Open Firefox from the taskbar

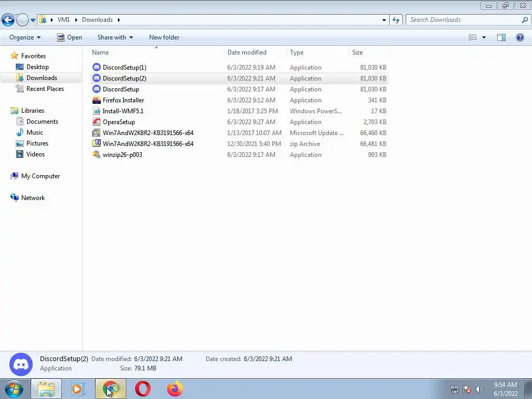175,389
